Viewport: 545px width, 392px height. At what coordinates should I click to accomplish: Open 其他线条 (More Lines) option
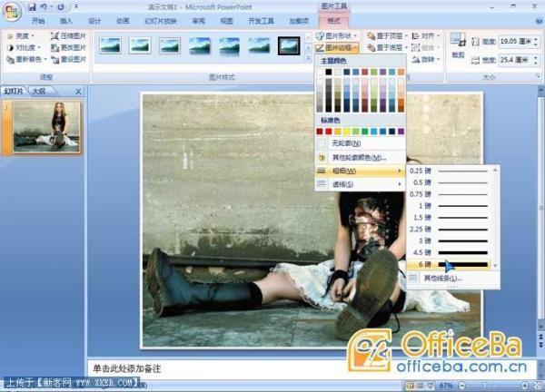tap(443, 278)
